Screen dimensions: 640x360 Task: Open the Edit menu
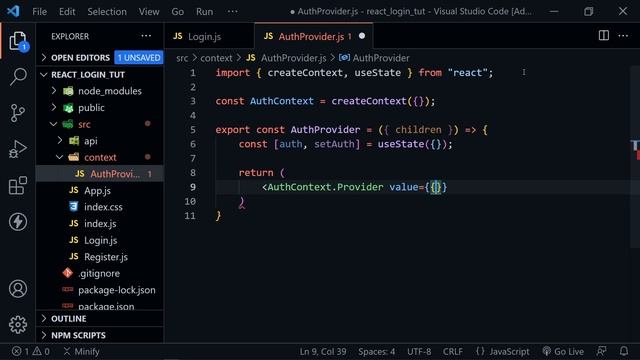click(67, 11)
